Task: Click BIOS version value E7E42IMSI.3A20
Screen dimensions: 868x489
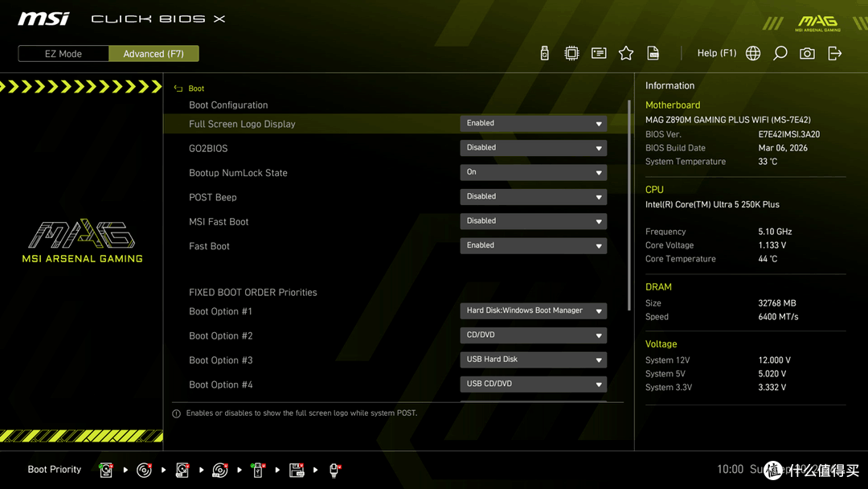Action: [789, 134]
